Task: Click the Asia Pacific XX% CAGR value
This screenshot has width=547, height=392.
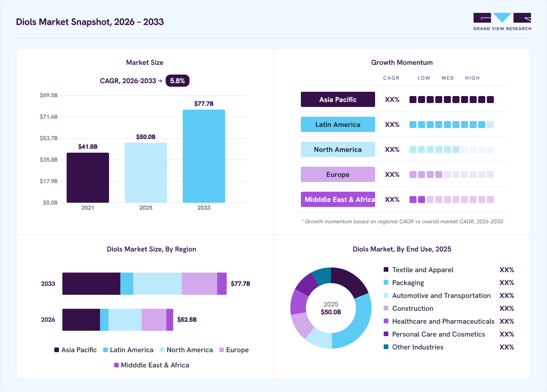Action: coord(392,100)
